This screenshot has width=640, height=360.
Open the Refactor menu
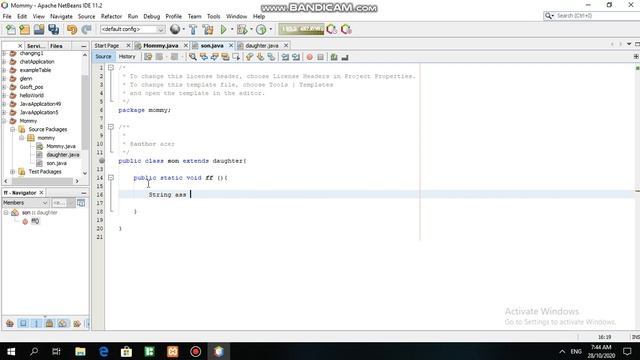(x=111, y=16)
